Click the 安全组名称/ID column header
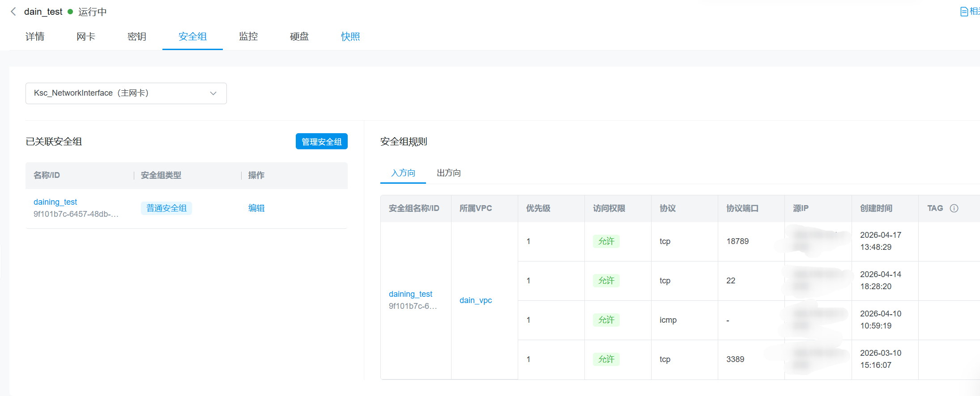The height and width of the screenshot is (396, 980). click(414, 208)
